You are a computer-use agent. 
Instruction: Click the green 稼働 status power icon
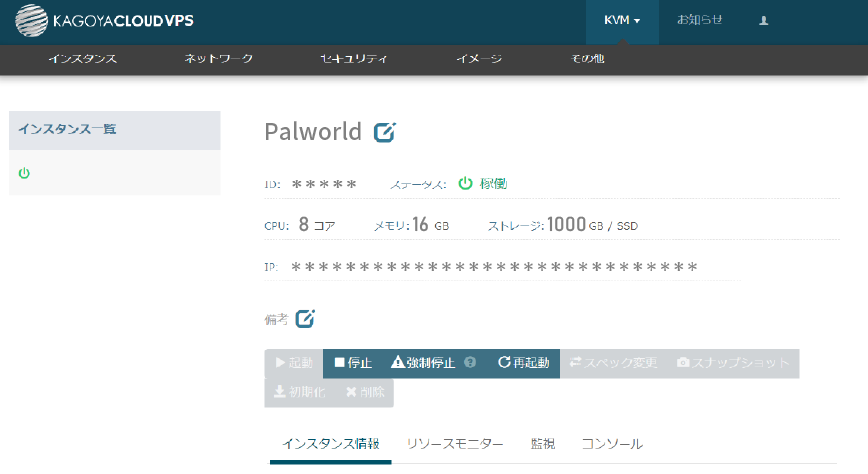[465, 183]
